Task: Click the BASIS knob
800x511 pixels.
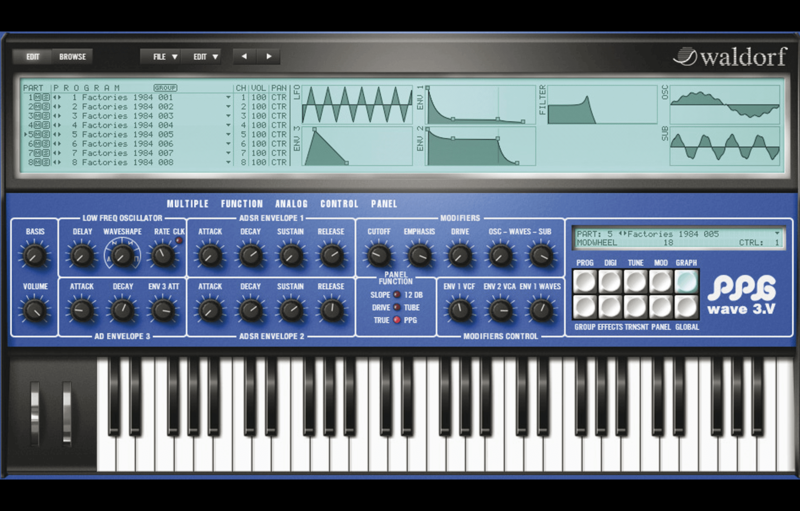Action: [x=35, y=255]
